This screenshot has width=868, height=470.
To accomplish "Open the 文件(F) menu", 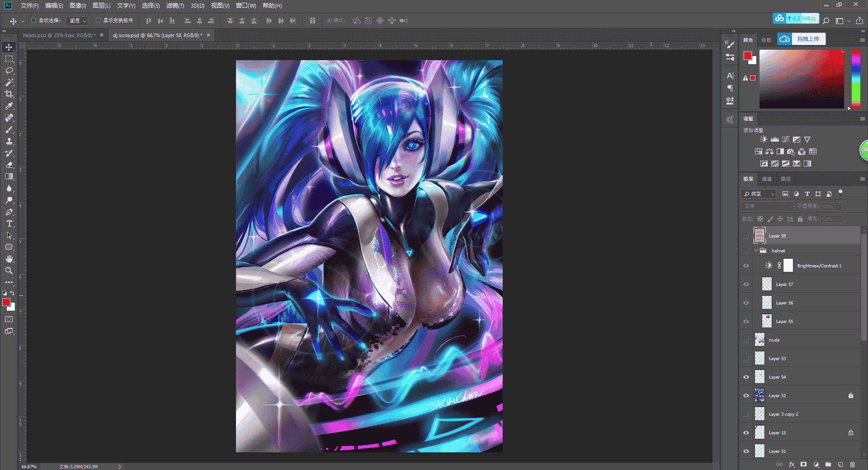I will pyautogui.click(x=29, y=5).
